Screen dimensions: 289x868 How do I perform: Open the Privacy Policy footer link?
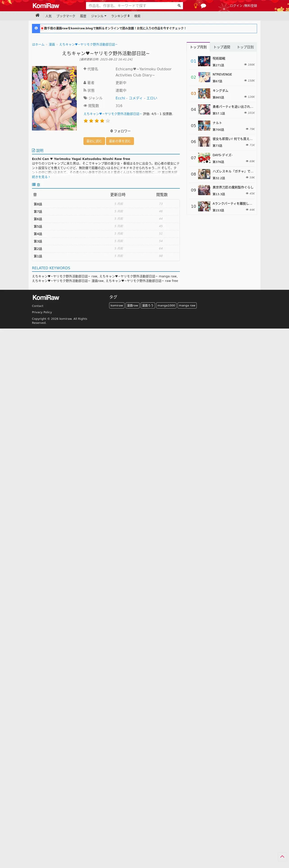point(42,312)
